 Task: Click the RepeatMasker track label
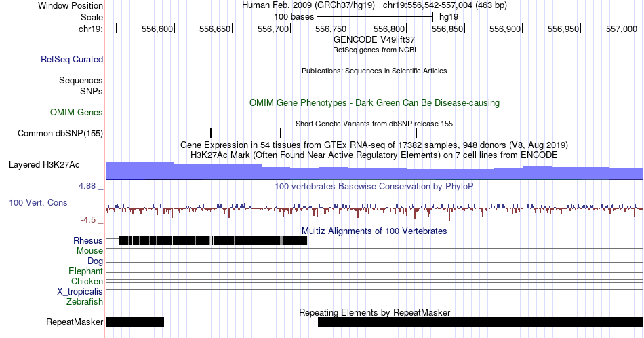75,322
